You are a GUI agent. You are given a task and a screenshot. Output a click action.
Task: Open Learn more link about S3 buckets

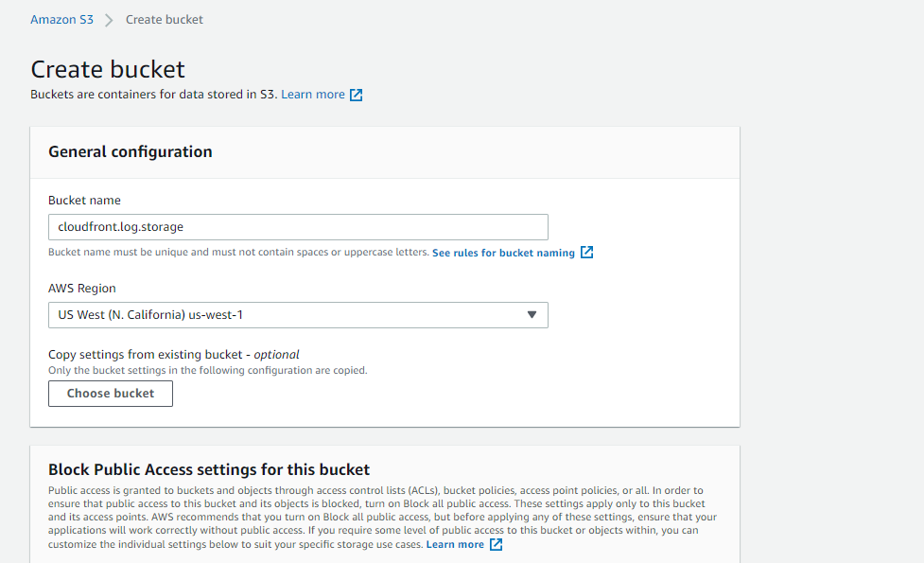(312, 95)
